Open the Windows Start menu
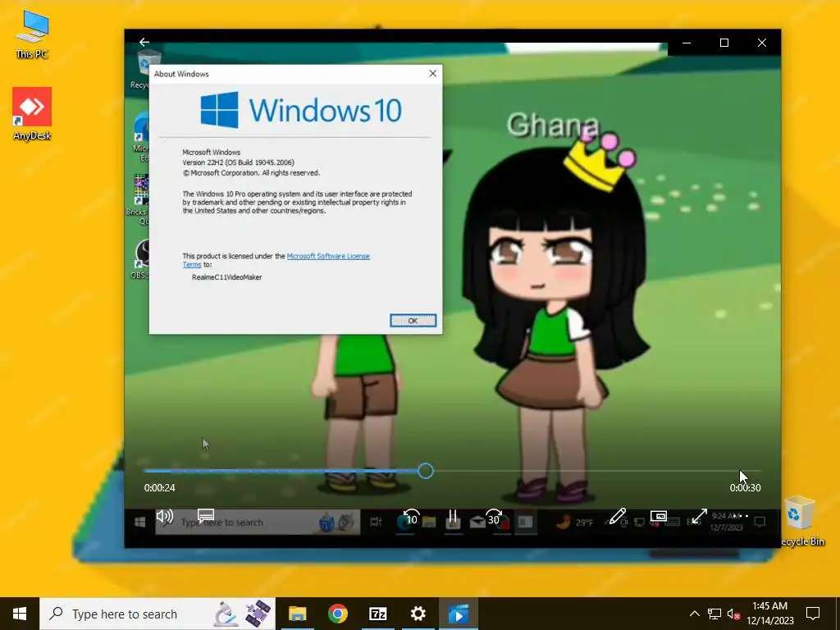The height and width of the screenshot is (630, 840). pos(20,614)
